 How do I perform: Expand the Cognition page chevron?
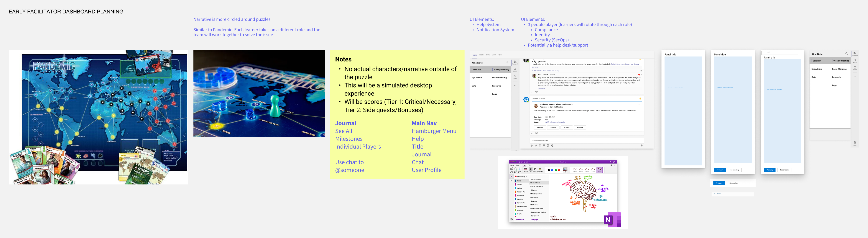point(530,198)
